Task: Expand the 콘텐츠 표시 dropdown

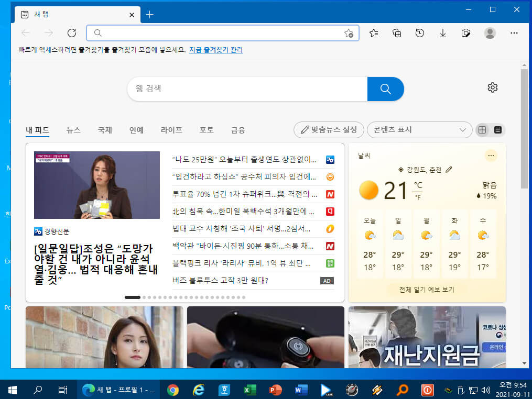Action: 420,130
